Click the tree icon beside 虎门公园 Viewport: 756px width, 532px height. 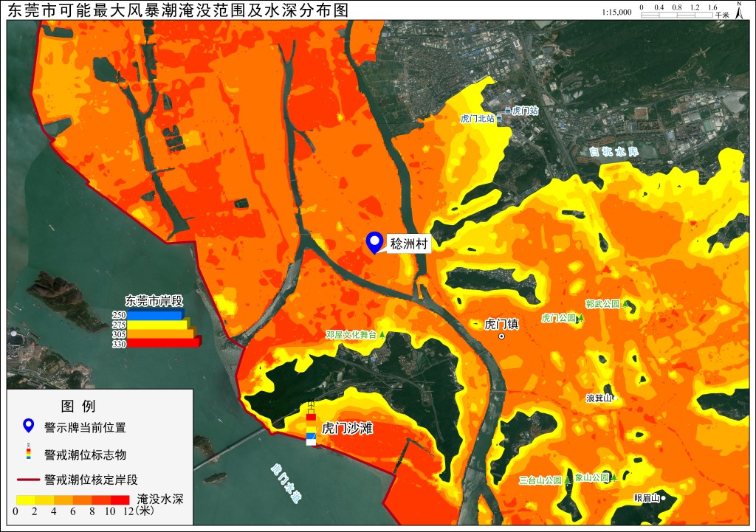581,318
